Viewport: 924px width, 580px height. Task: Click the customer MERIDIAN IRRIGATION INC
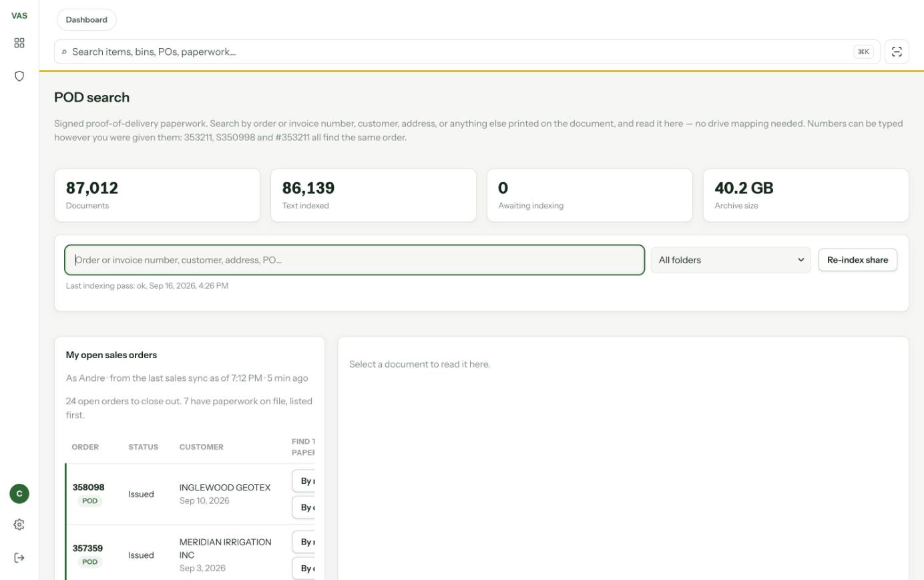coord(226,549)
